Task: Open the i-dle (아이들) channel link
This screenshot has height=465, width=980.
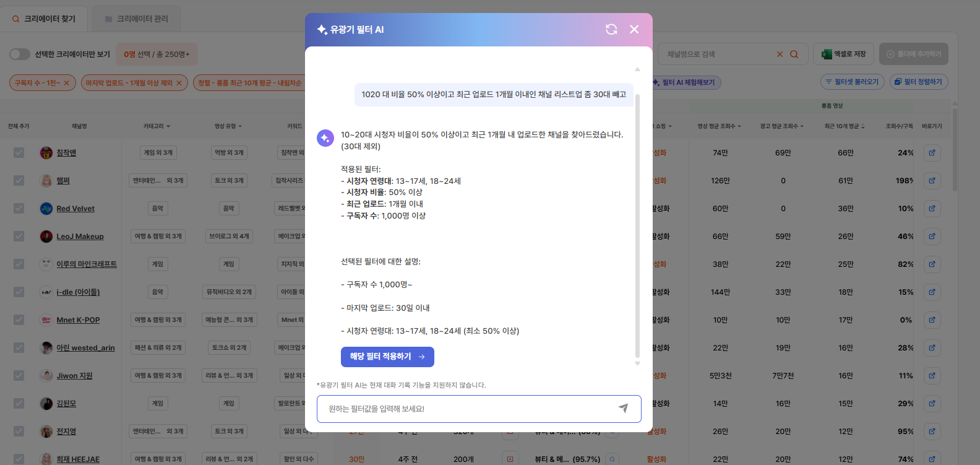Action: (78, 292)
